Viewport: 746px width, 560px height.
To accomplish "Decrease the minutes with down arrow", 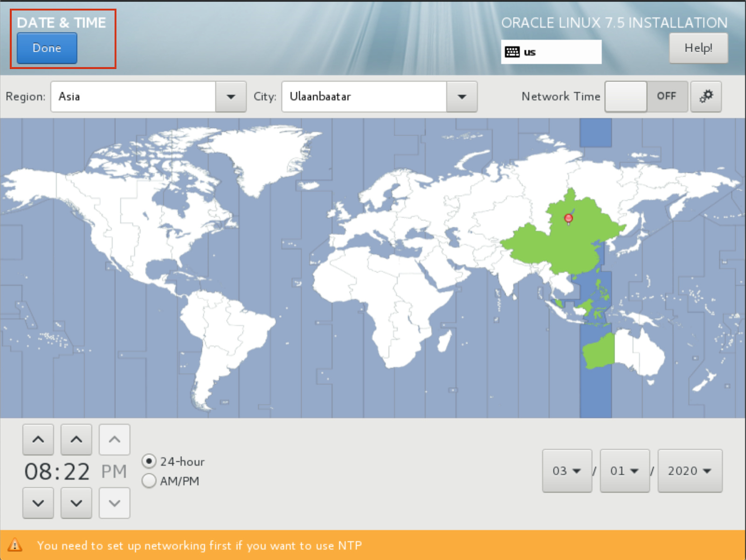I will pyautogui.click(x=76, y=503).
